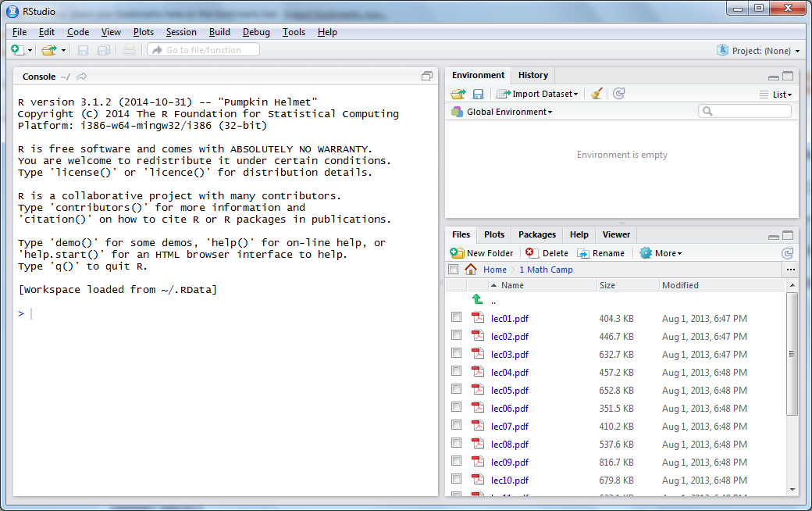Create a directory with the New Folder button
812x511 pixels.
tap(482, 252)
